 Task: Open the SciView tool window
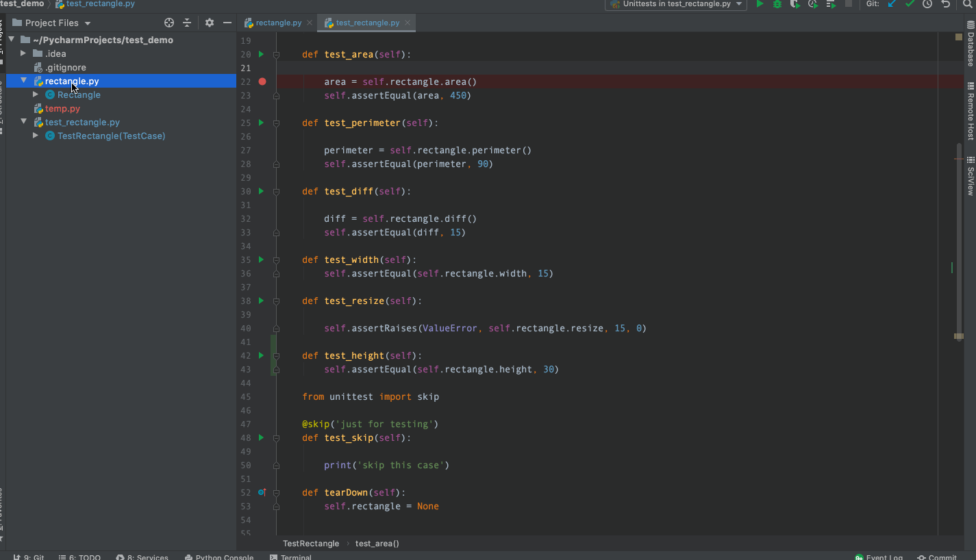pos(971,176)
